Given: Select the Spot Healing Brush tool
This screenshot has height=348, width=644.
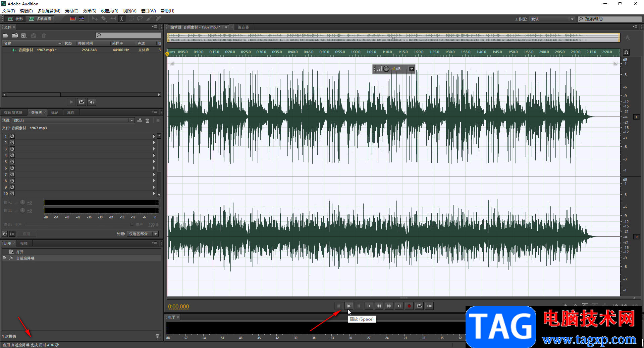Looking at the screenshot, I should (x=158, y=19).
